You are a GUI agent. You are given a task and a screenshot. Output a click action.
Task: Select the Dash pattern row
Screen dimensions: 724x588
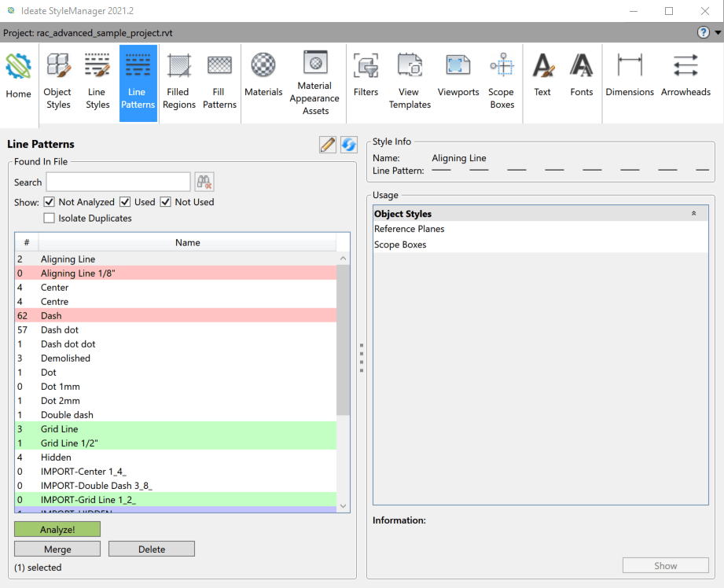[176, 316]
